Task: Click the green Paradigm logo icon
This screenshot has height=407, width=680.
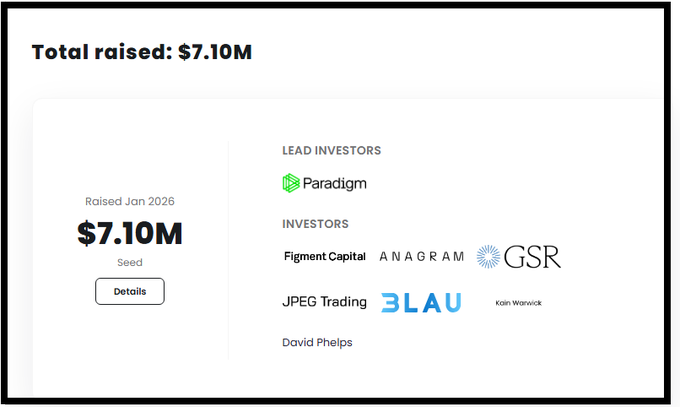Action: (x=292, y=183)
